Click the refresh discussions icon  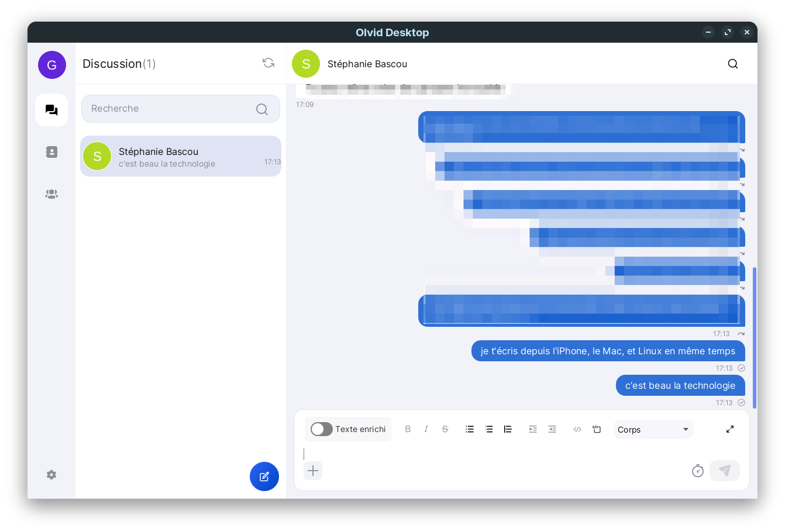point(268,63)
